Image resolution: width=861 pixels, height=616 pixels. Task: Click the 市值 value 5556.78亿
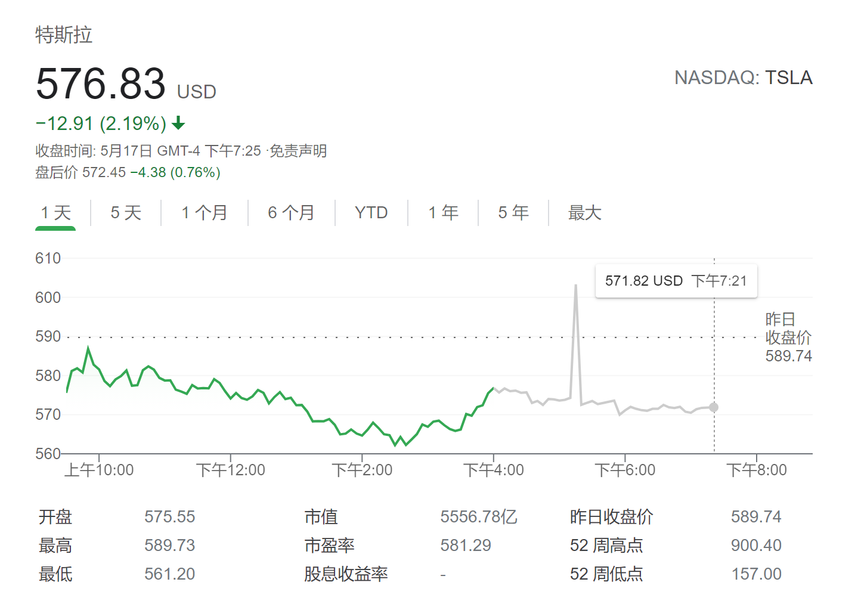point(478,516)
